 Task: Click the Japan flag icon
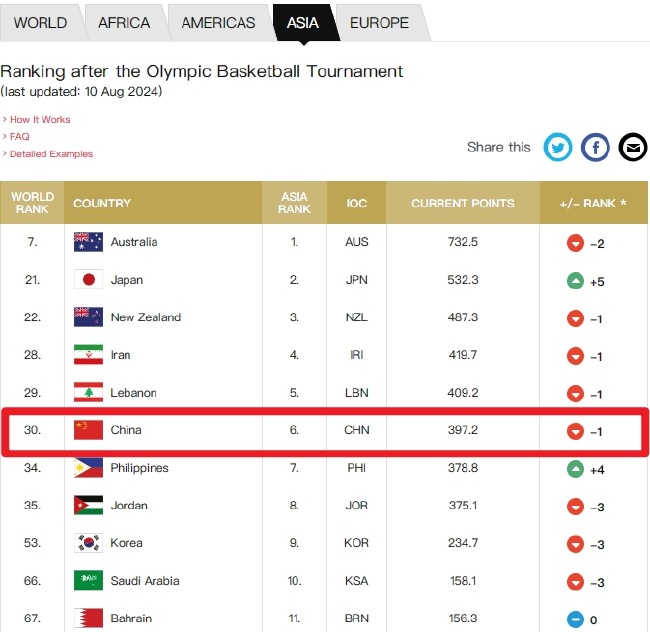(x=88, y=280)
